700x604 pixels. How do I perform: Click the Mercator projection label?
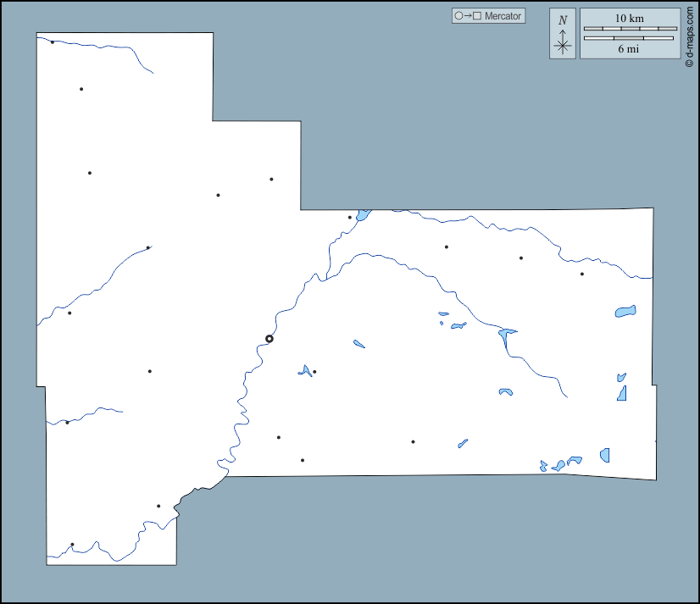click(503, 16)
